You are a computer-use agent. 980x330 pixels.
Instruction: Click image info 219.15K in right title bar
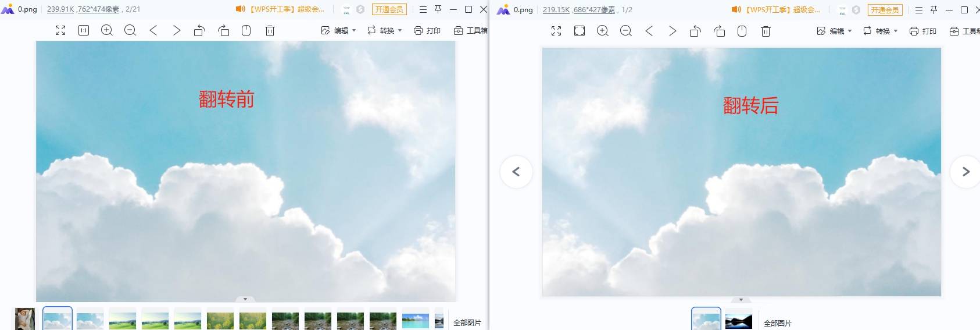pos(556,10)
